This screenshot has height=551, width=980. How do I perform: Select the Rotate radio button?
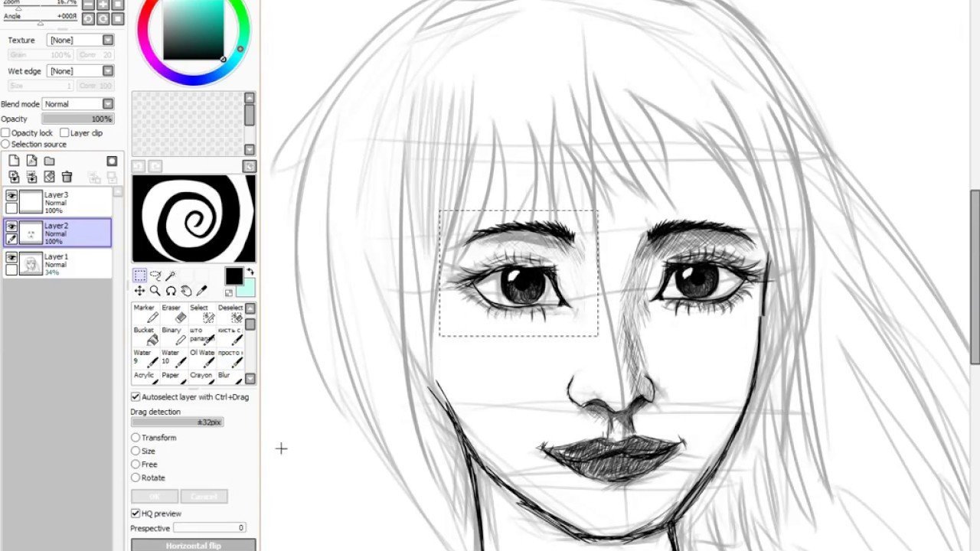136,478
